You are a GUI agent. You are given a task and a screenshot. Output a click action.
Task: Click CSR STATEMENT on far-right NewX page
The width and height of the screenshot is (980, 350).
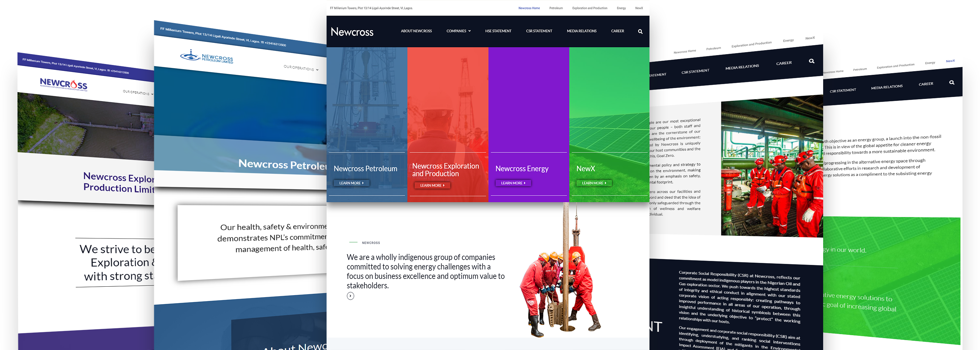[x=843, y=91]
